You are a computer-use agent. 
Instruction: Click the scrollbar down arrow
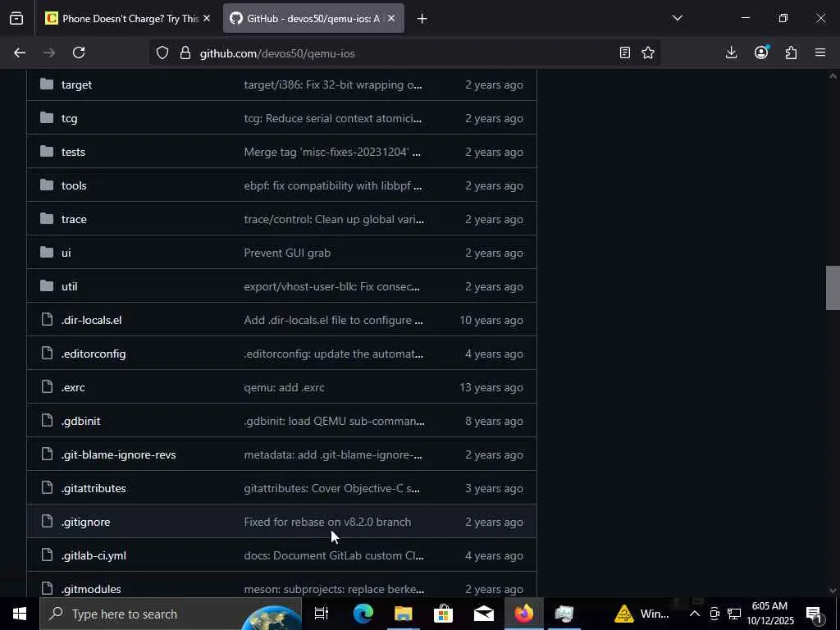(833, 591)
